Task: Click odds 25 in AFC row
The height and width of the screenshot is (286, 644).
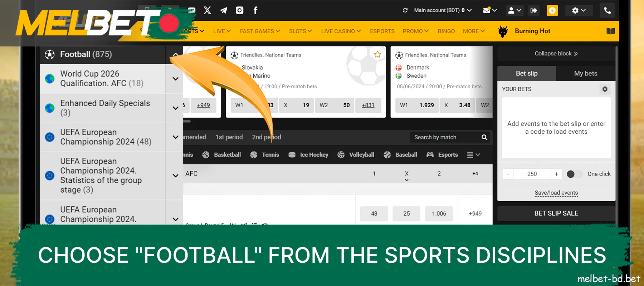Action: 406,213
